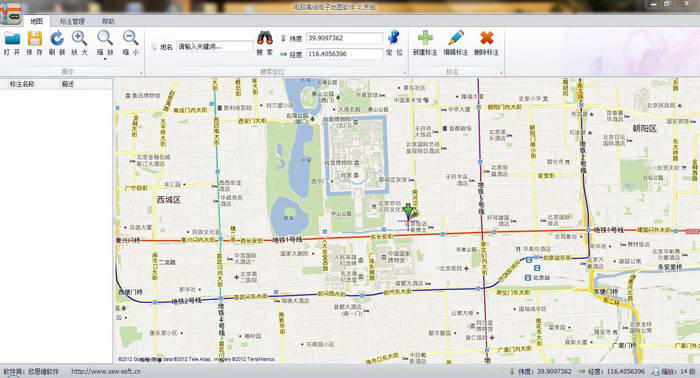This screenshot has width=700, height=378.
Task: Open the 帮助 ribbon tab
Action: pyautogui.click(x=108, y=21)
